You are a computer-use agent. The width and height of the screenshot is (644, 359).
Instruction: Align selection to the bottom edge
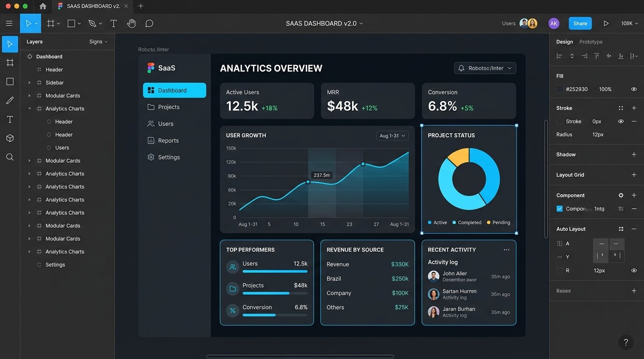[x=621, y=56]
